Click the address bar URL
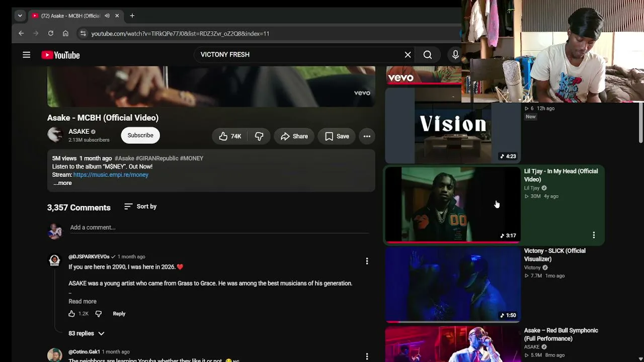 click(180, 33)
